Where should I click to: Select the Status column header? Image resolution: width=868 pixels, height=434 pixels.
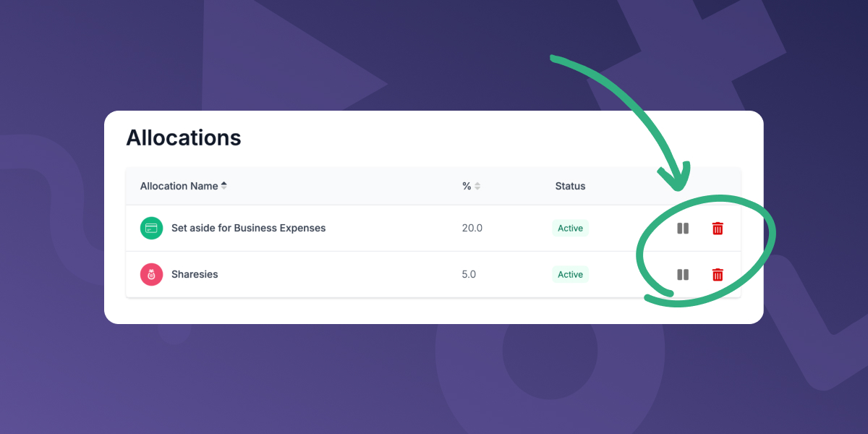pos(570,186)
